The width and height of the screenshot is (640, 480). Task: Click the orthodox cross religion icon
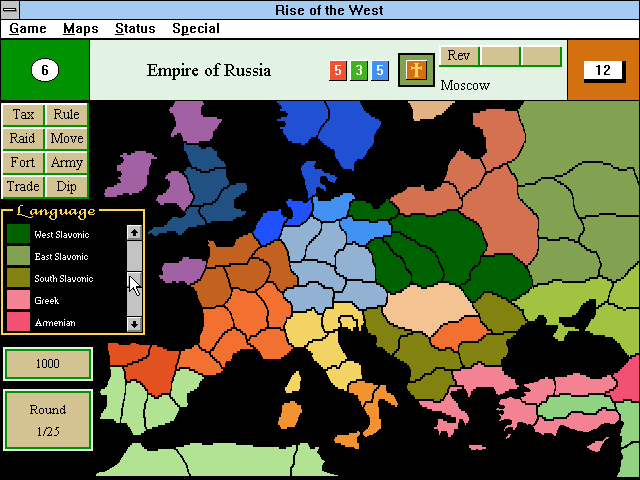point(416,70)
